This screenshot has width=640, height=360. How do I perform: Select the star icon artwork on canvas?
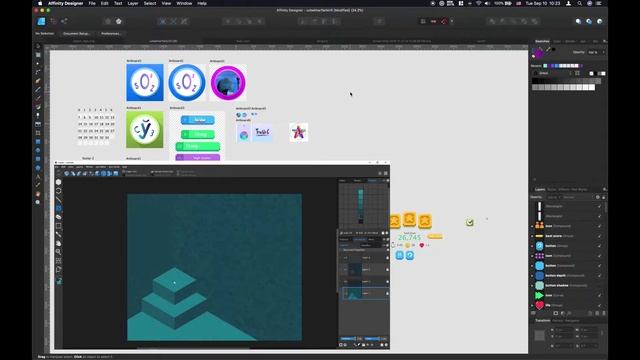coord(298,132)
